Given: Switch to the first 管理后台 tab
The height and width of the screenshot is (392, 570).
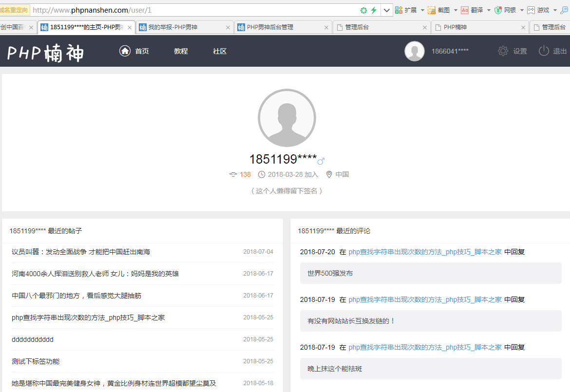Looking at the screenshot, I should point(381,27).
